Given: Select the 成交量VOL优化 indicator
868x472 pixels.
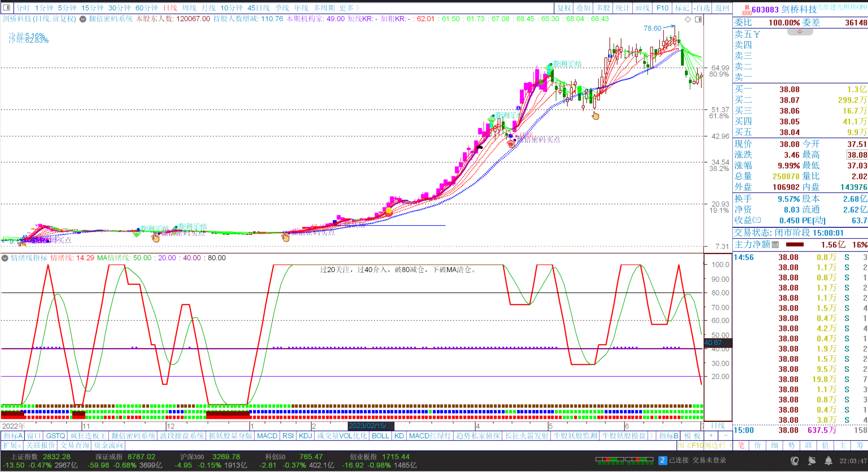Looking at the screenshot, I should 342,436.
